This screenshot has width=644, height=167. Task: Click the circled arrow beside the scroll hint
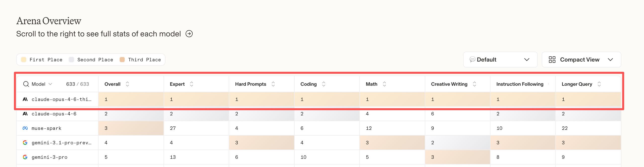(x=189, y=34)
